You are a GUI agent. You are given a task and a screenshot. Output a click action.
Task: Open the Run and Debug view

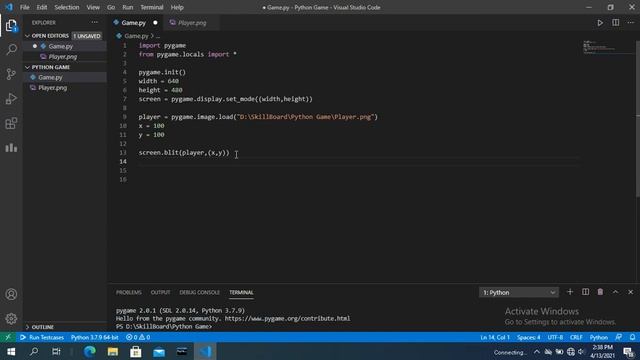click(x=11, y=98)
